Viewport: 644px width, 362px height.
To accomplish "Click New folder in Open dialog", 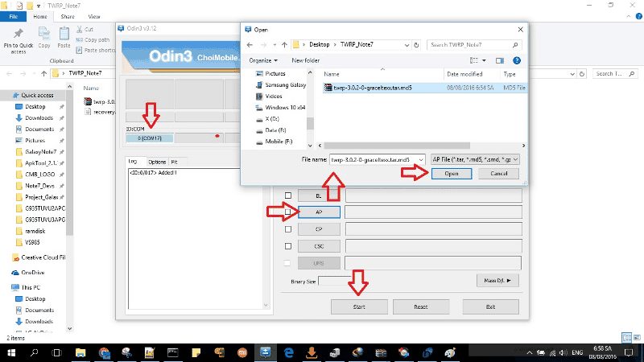I will (306, 60).
